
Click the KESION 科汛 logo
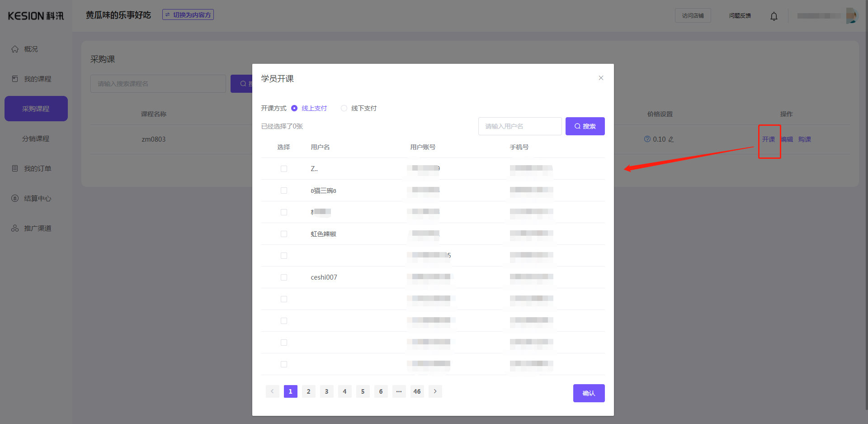click(x=36, y=15)
